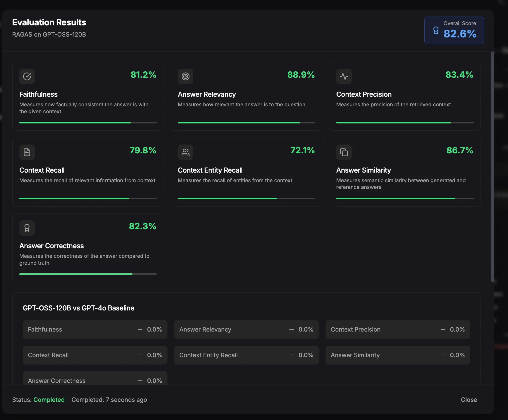508x420 pixels.
Task: Click the Evaluation Results heading
Action: [x=49, y=22]
